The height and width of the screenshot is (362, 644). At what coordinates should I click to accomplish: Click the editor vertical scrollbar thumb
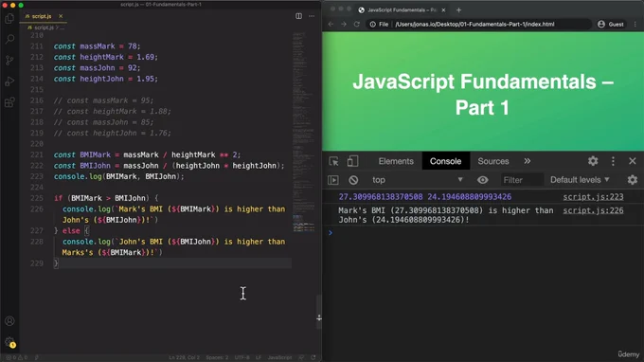click(319, 313)
